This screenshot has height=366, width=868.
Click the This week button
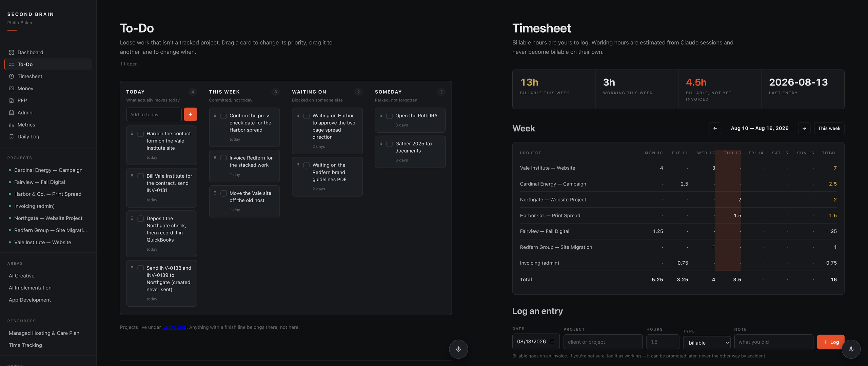829,128
